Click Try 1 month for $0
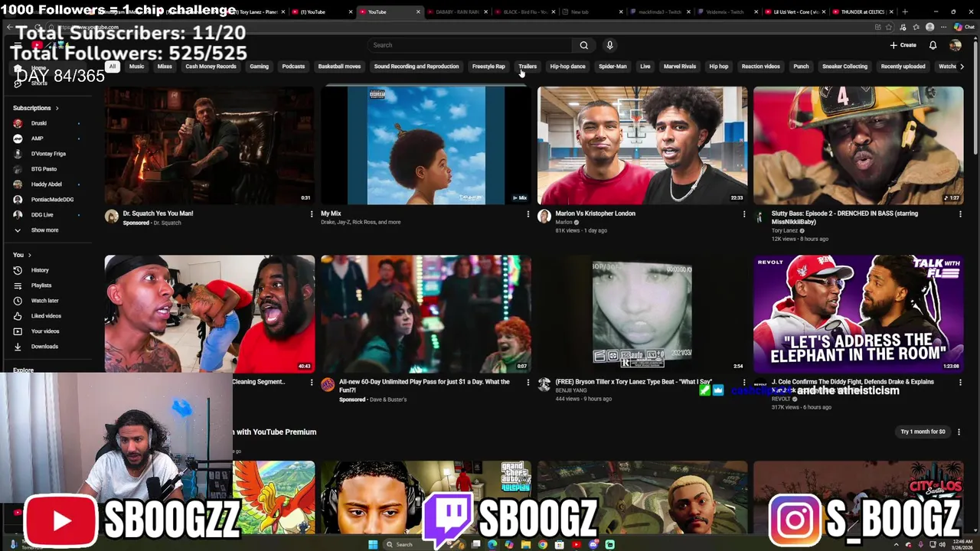Image resolution: width=980 pixels, height=551 pixels. tap(923, 432)
